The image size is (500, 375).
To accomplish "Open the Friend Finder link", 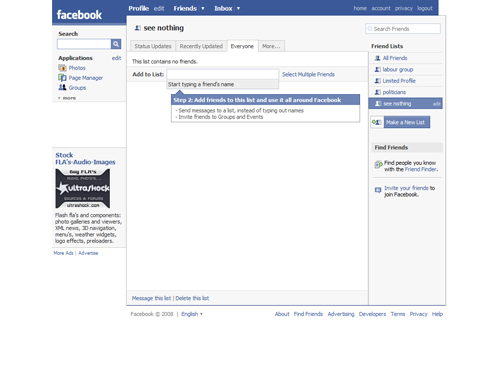I will click(421, 169).
